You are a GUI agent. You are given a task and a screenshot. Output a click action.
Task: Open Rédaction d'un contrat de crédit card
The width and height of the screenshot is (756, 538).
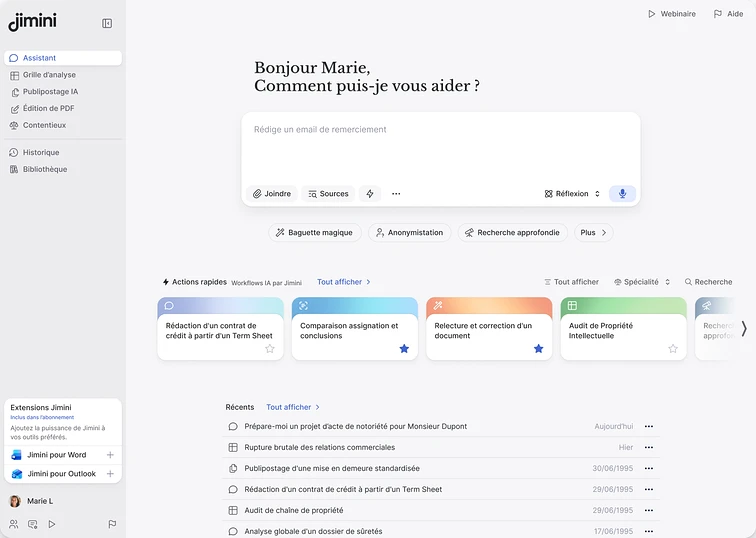220,329
